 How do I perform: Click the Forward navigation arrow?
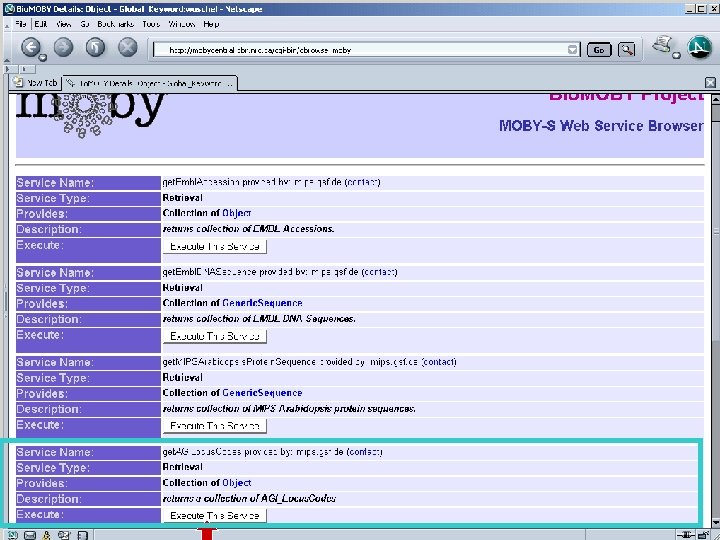[x=63, y=47]
